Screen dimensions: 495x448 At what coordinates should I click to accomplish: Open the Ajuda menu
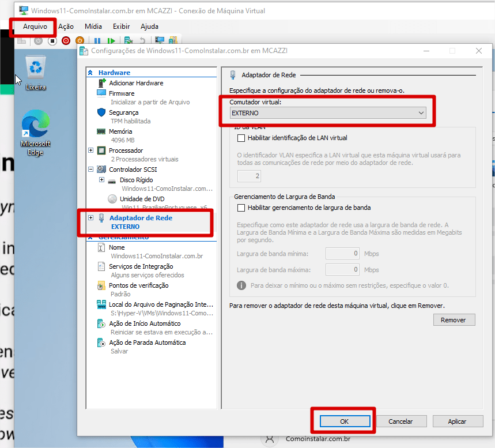[x=150, y=27]
